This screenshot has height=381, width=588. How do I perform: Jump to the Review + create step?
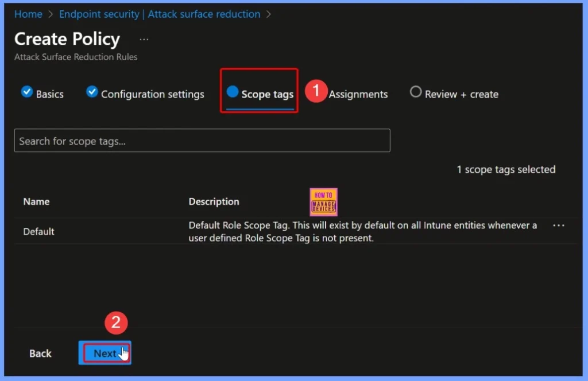point(461,94)
